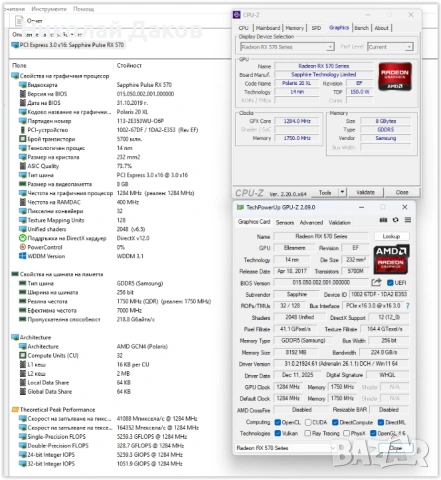Open the Помощ menu in AIDA64
The width and height of the screenshot is (441, 480).
click(83, 9)
